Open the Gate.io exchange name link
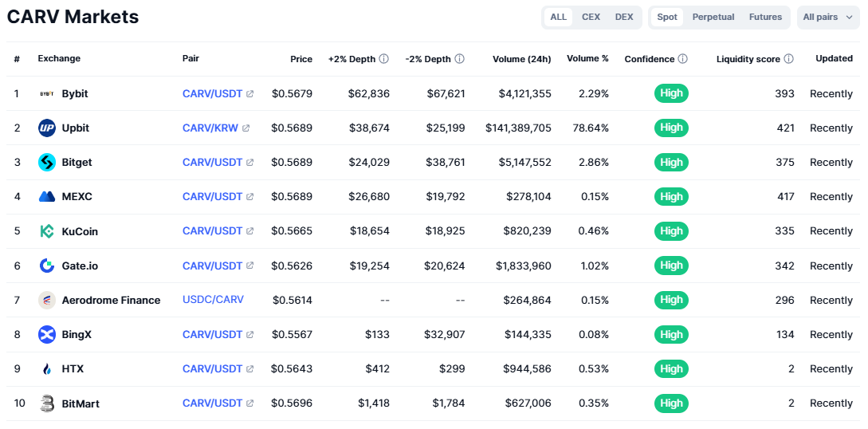This screenshot has width=868, height=429. (x=80, y=266)
